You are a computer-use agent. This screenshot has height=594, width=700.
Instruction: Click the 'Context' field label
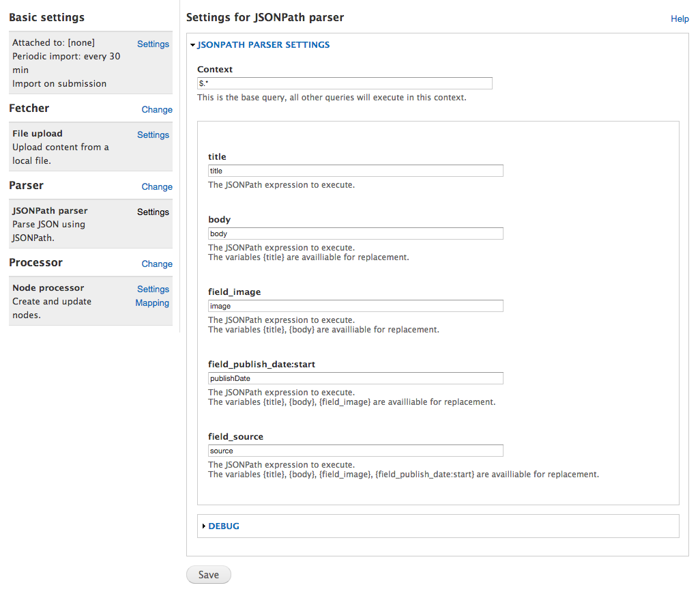[x=215, y=69]
